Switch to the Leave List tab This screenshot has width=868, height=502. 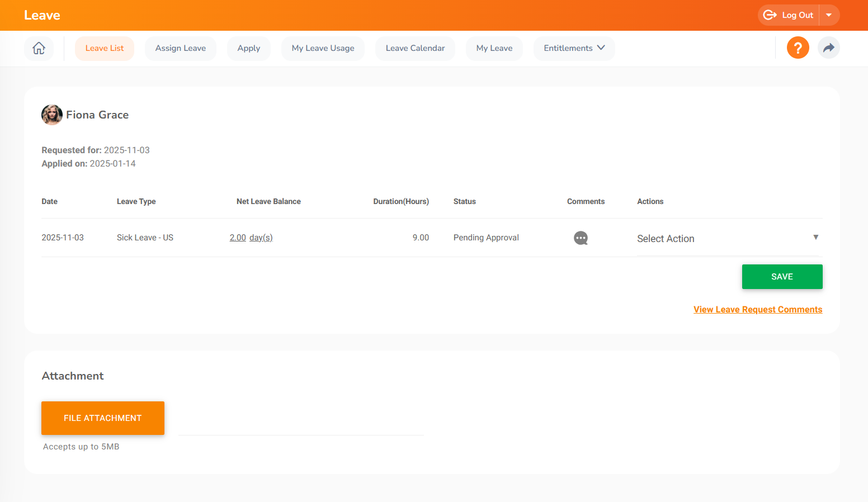point(105,48)
